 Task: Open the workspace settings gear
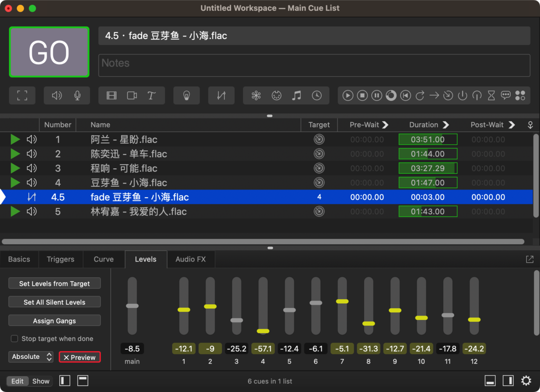point(526,381)
